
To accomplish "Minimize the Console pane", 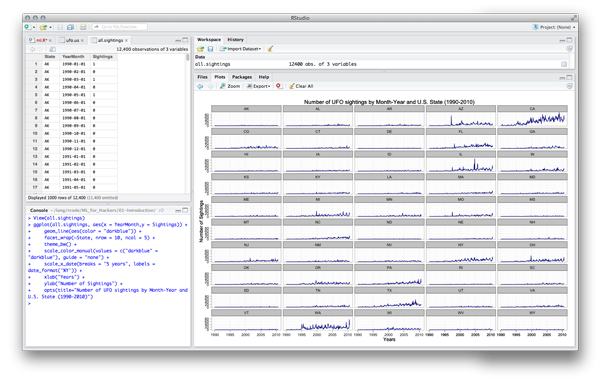I will pyautogui.click(x=178, y=211).
